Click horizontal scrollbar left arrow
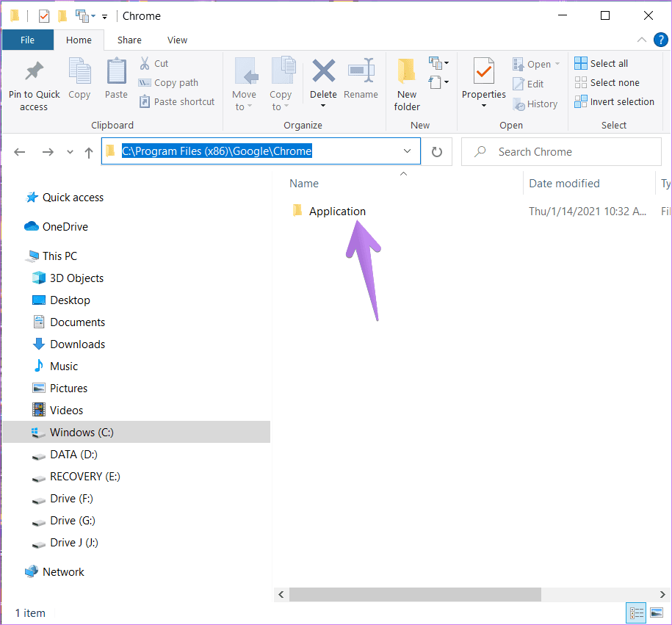The height and width of the screenshot is (625, 672). tap(281, 595)
